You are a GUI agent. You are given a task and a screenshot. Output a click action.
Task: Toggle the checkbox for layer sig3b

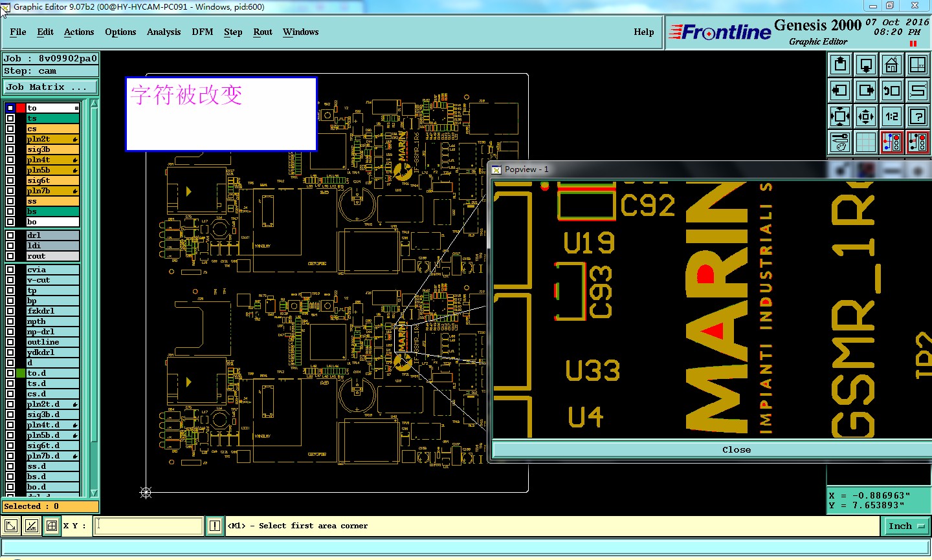(x=10, y=149)
